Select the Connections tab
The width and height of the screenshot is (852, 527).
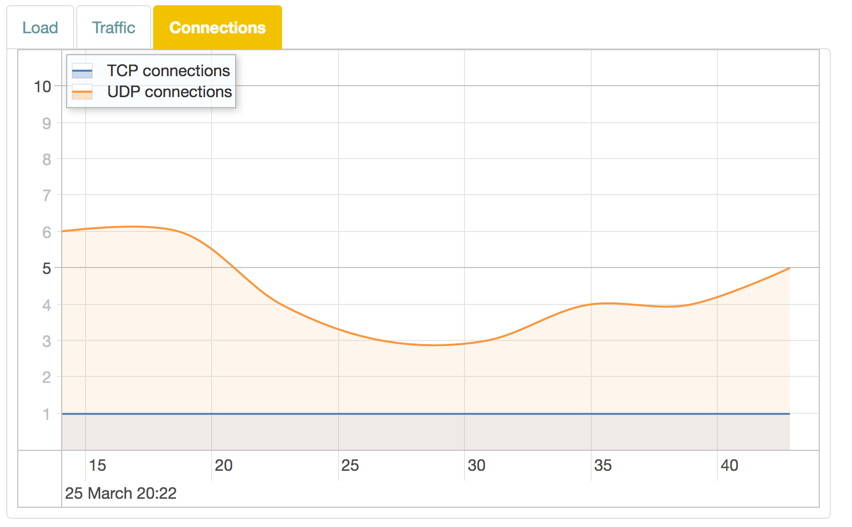[x=217, y=28]
